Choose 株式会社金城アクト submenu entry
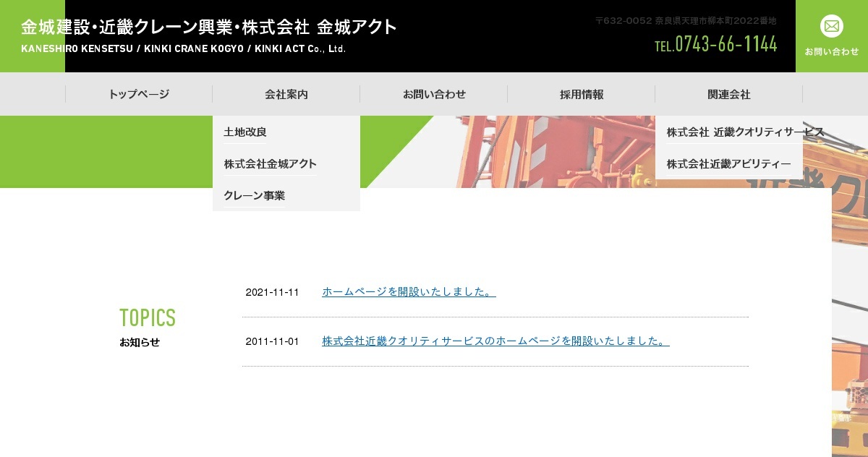 point(271,163)
